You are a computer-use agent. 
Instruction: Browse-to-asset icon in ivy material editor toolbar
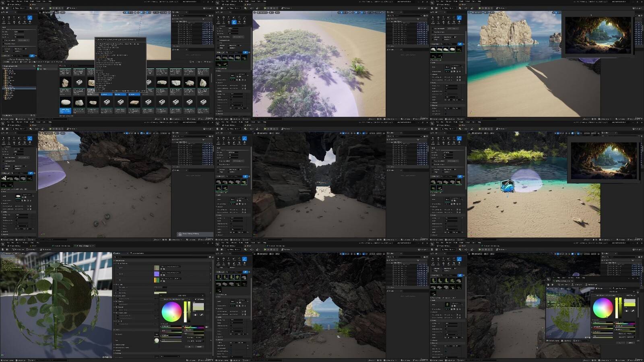[x=6, y=250]
